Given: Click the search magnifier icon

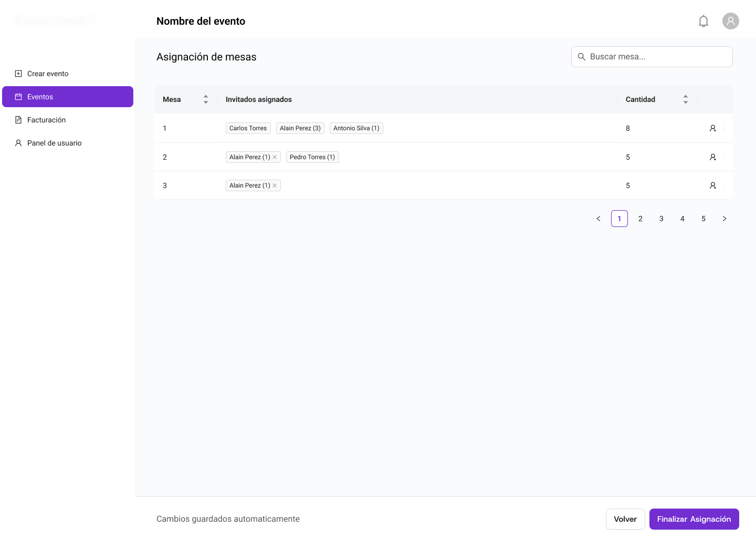Looking at the screenshot, I should point(582,57).
